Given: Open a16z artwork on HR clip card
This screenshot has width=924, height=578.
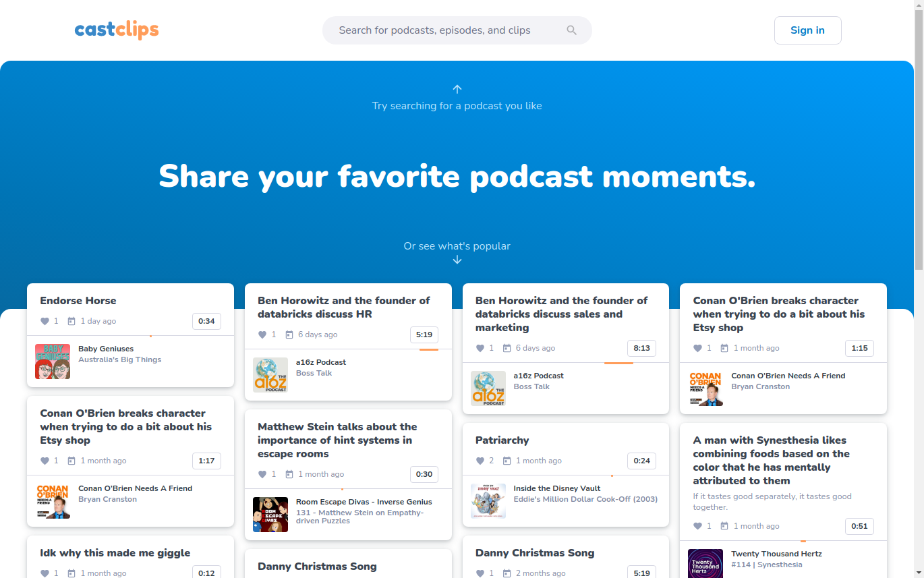Looking at the screenshot, I should tap(270, 375).
